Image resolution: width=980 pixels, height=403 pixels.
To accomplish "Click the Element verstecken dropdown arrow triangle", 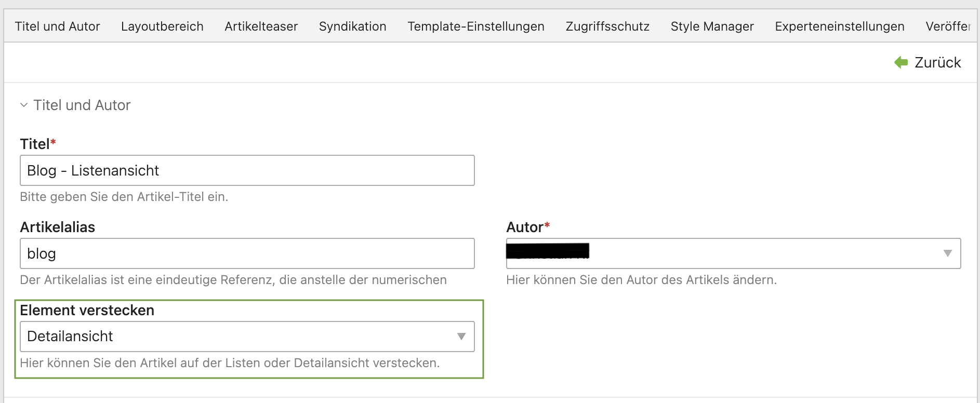I will (x=461, y=337).
